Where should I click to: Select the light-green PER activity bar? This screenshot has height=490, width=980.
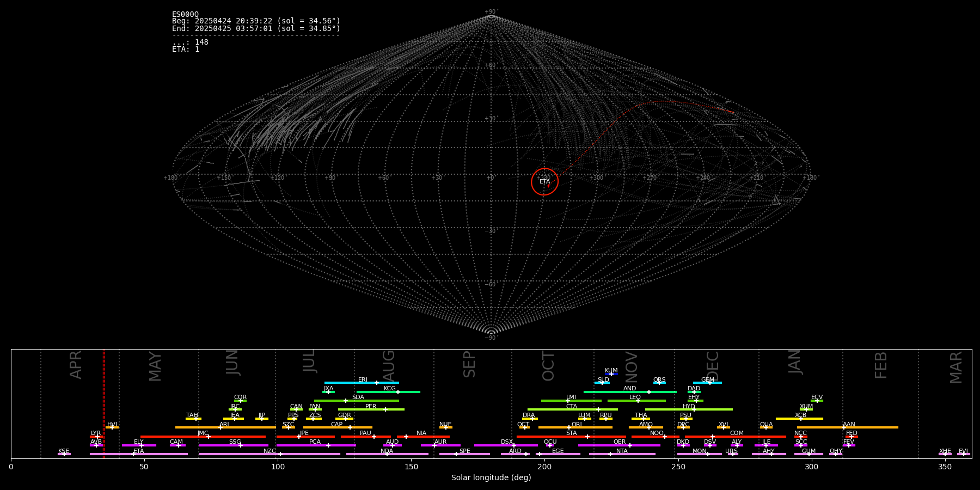pyautogui.click(x=371, y=409)
